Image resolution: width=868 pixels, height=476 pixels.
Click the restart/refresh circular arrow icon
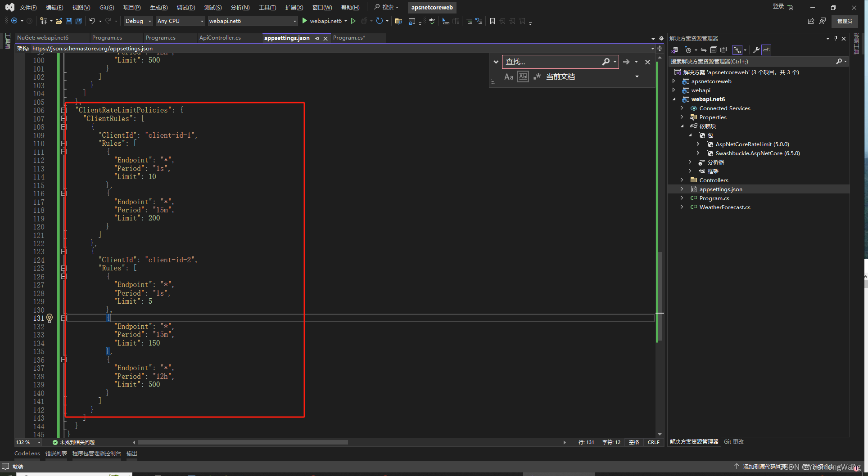[x=380, y=21]
